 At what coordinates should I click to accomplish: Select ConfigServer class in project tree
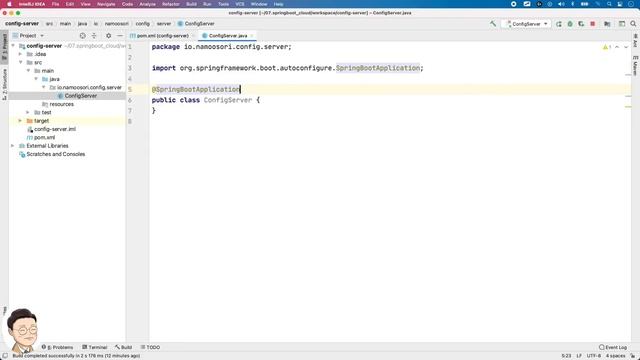(x=80, y=96)
